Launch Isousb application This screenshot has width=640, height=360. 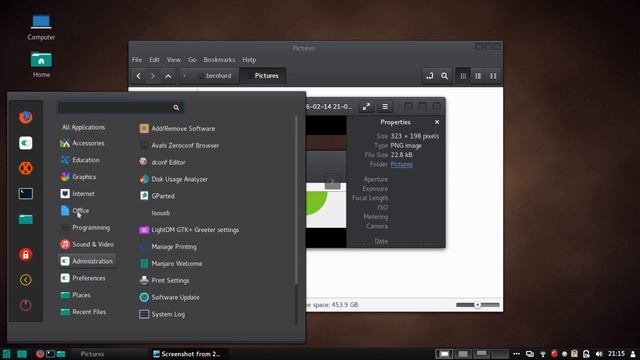tap(160, 213)
